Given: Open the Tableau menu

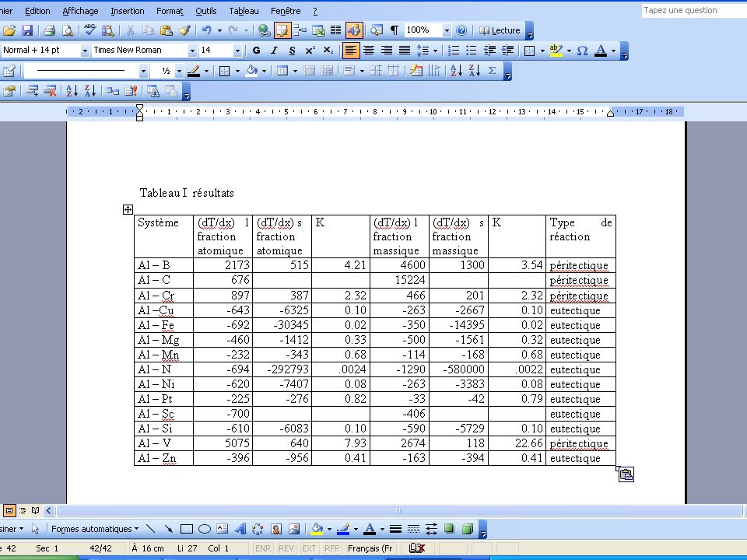Looking at the screenshot, I should tap(244, 11).
